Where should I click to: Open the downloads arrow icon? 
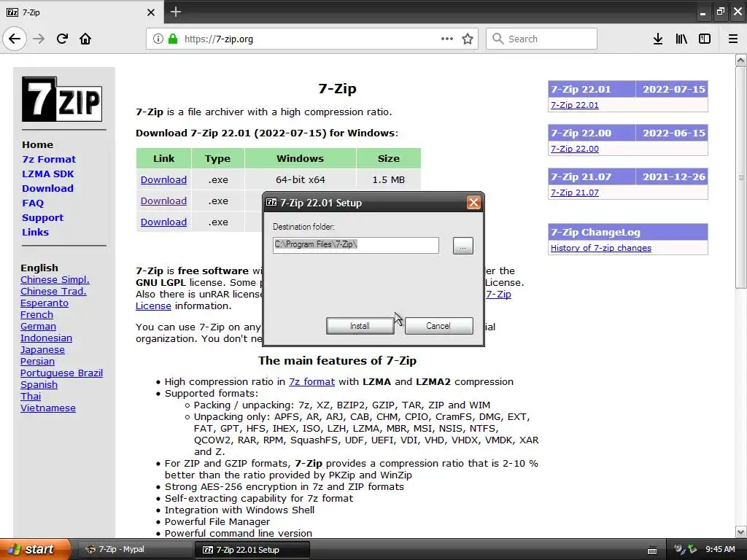[x=657, y=39]
